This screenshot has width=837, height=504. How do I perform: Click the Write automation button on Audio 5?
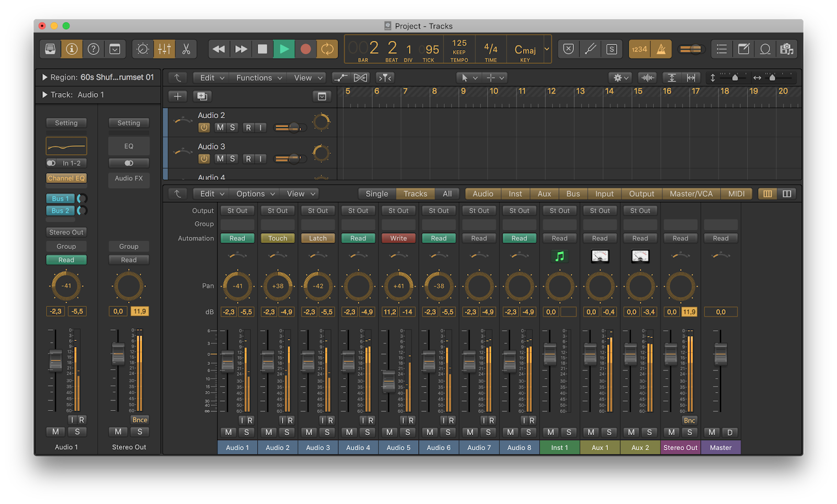point(399,238)
